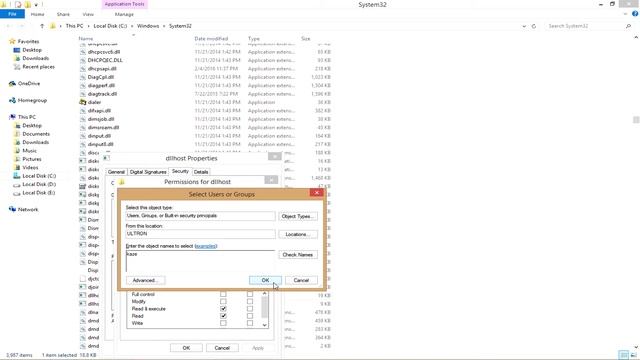Open the address bar history dropdown
640x360 pixels.
tap(524, 26)
